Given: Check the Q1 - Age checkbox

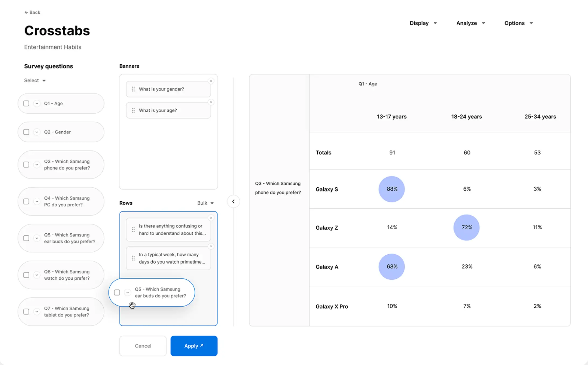Looking at the screenshot, I should (x=26, y=103).
